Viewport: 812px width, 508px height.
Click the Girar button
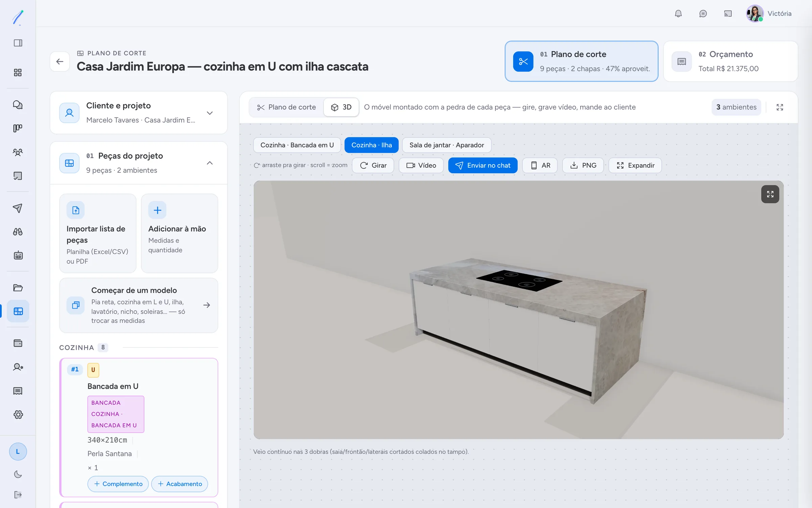[373, 165]
